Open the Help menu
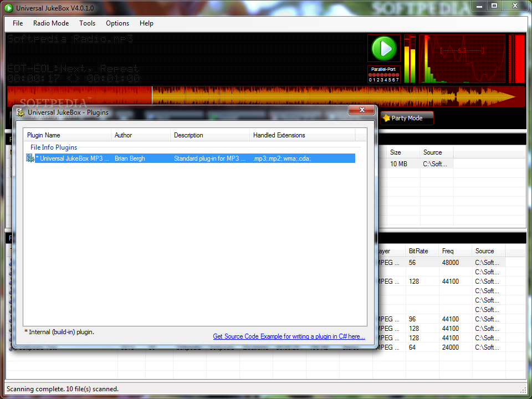532x399 pixels. (x=146, y=23)
